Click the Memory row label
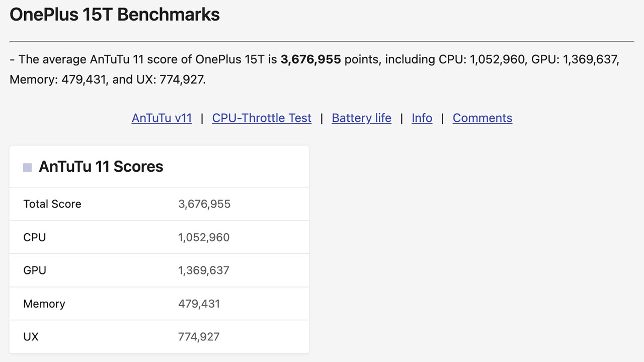644x362 pixels. point(44,304)
